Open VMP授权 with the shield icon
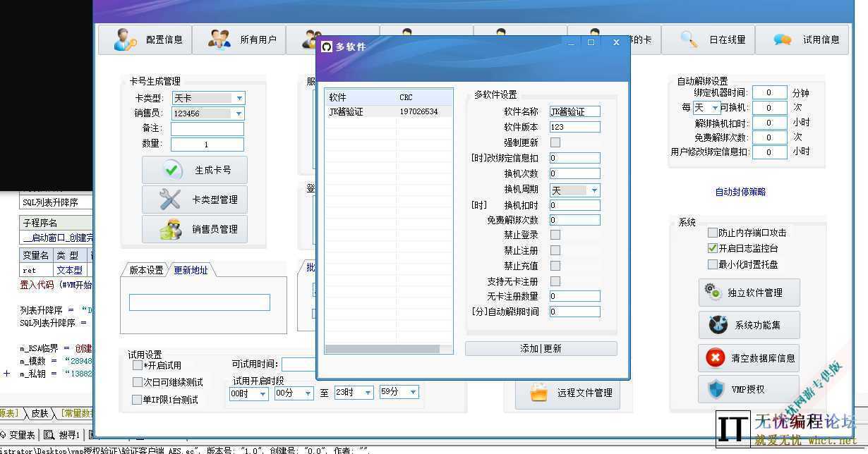868x454 pixels. click(x=749, y=389)
